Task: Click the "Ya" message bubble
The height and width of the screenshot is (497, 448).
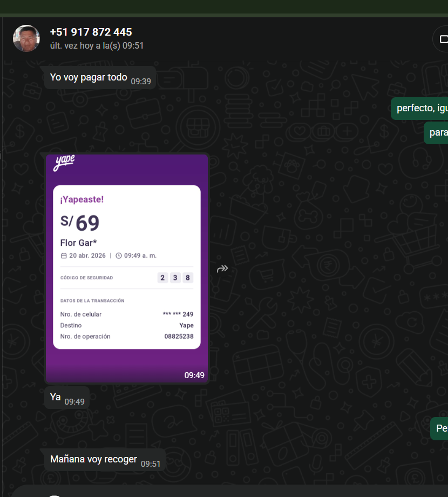Action: click(56, 397)
